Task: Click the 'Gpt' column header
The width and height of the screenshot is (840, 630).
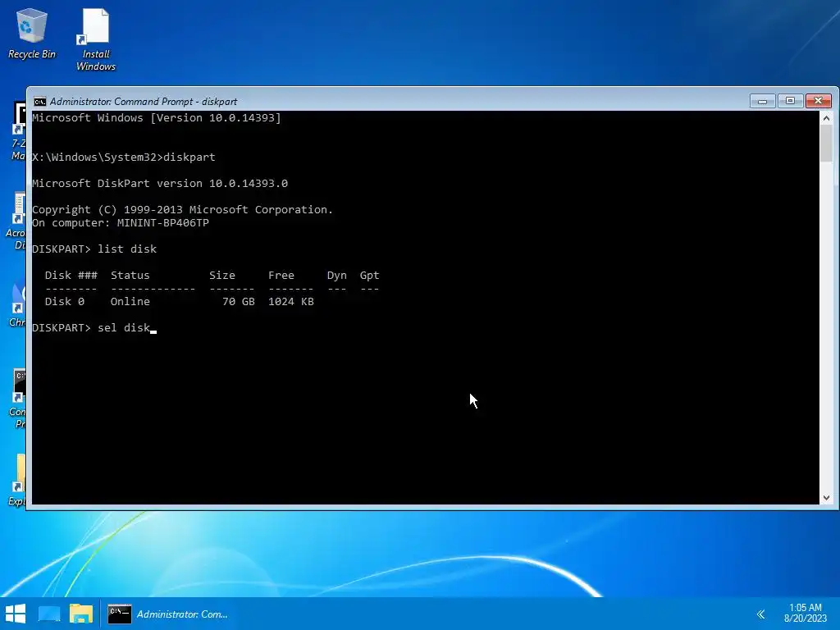Action: click(370, 276)
